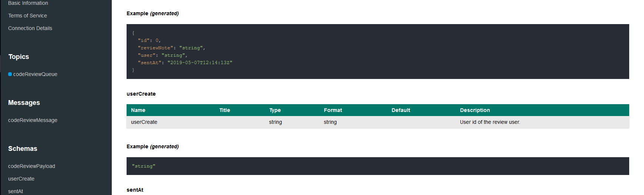Click the Name column header
644x195 pixels.
(x=138, y=110)
